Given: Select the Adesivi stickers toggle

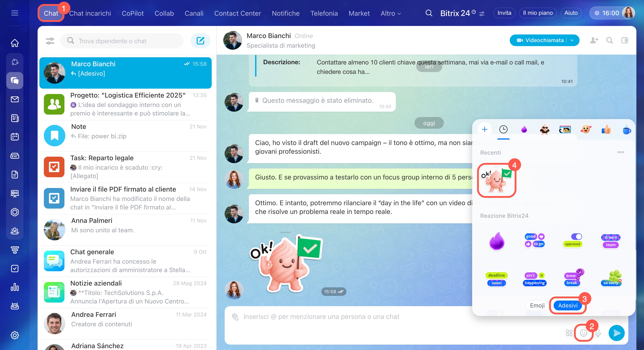Looking at the screenshot, I should click(567, 305).
